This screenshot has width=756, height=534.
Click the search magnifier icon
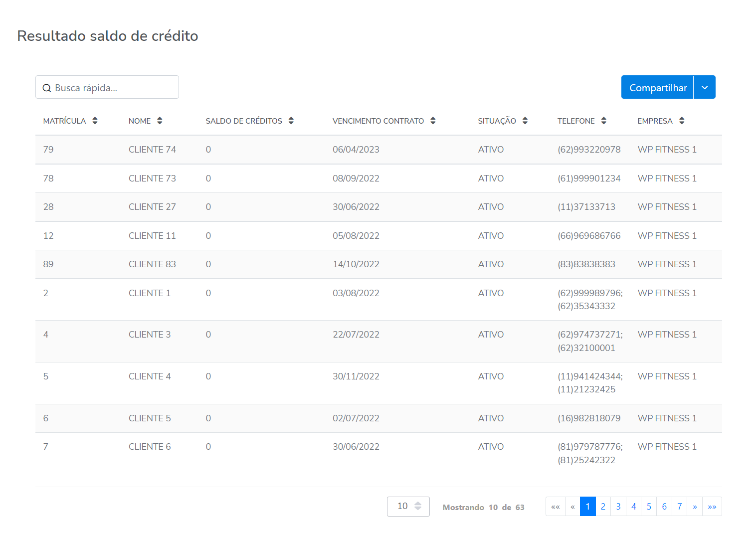click(47, 88)
